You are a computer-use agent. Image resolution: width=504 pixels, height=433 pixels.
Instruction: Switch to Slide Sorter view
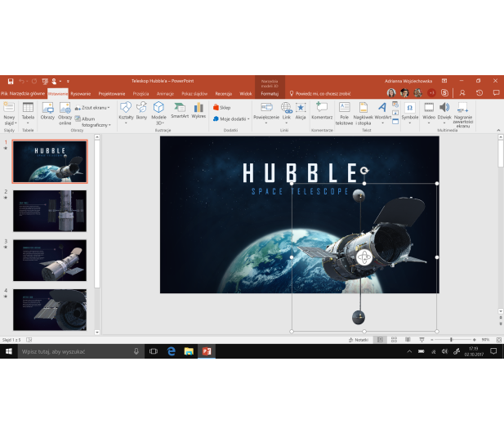394,340
